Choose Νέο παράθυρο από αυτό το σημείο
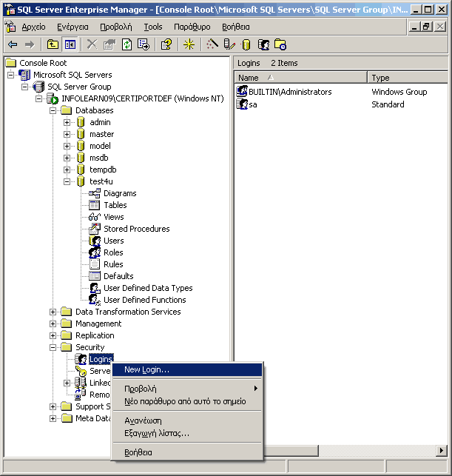 tap(187, 401)
